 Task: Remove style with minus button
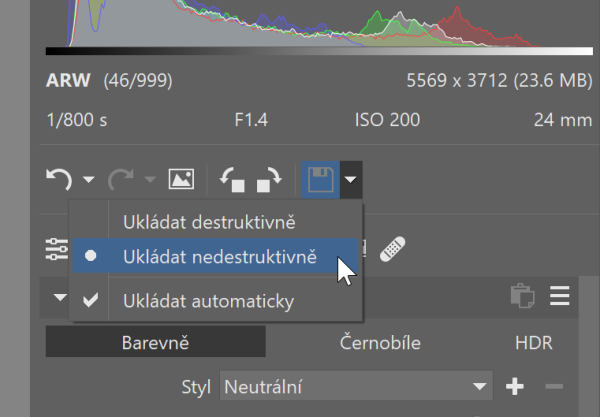[x=554, y=386]
